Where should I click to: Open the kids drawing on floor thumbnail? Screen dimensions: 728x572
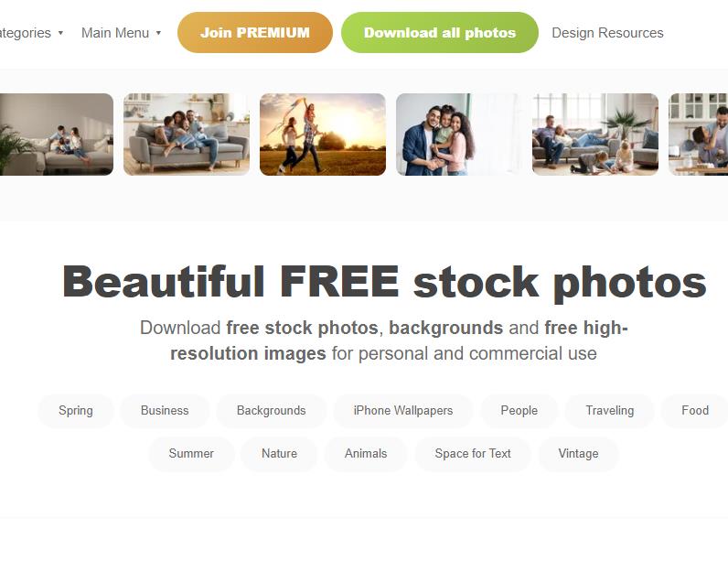coord(595,135)
